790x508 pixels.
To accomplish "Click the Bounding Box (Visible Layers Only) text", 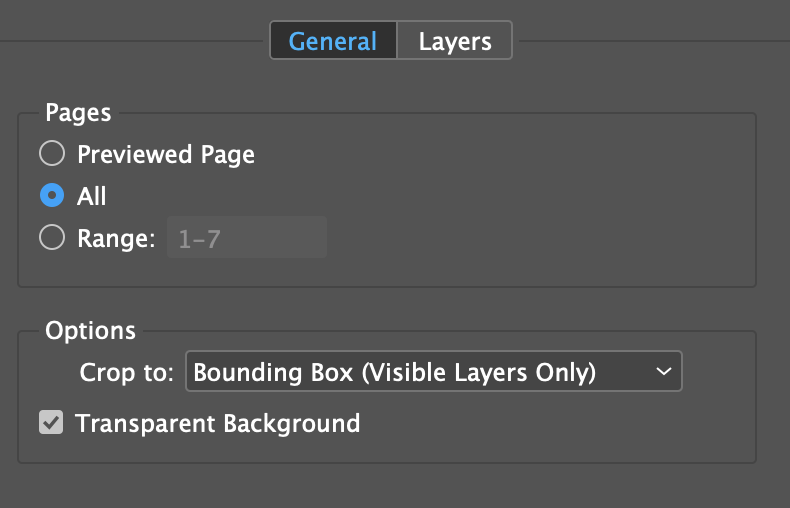I will click(394, 373).
